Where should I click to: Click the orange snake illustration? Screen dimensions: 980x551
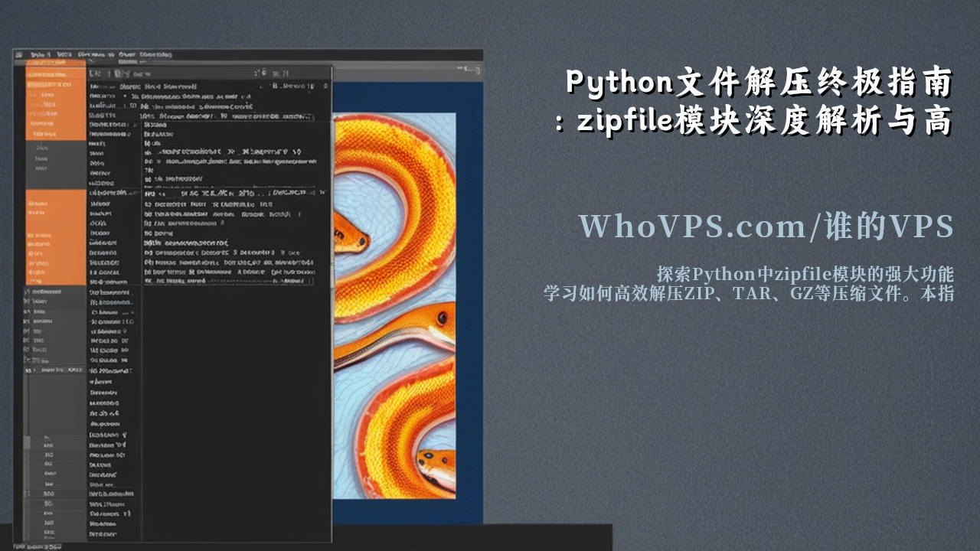[394, 306]
